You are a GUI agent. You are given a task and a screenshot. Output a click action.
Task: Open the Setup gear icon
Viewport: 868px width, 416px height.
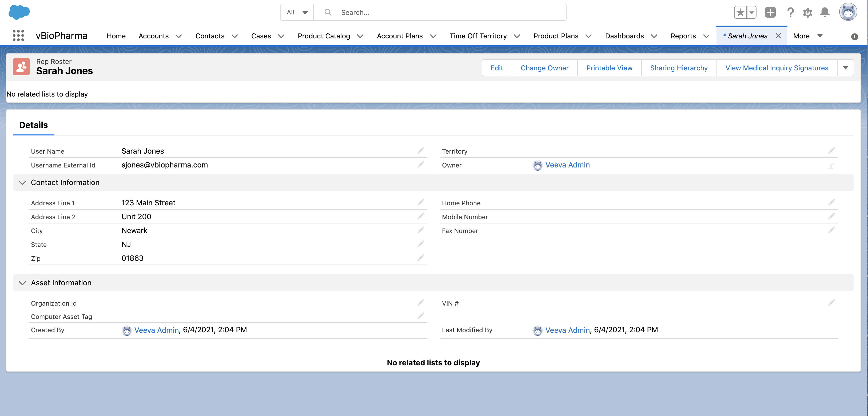[x=807, y=13]
